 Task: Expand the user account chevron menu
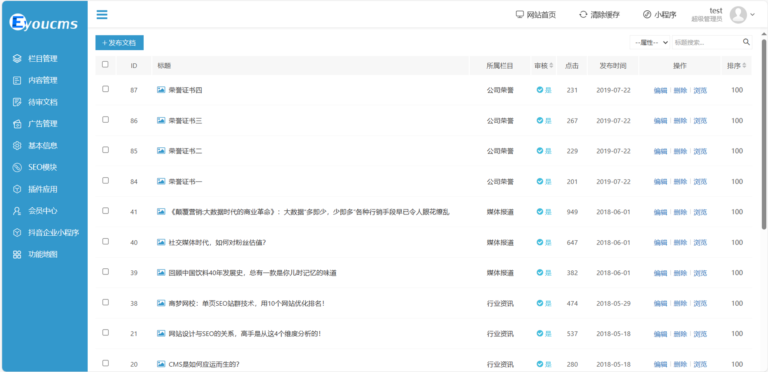tap(753, 15)
